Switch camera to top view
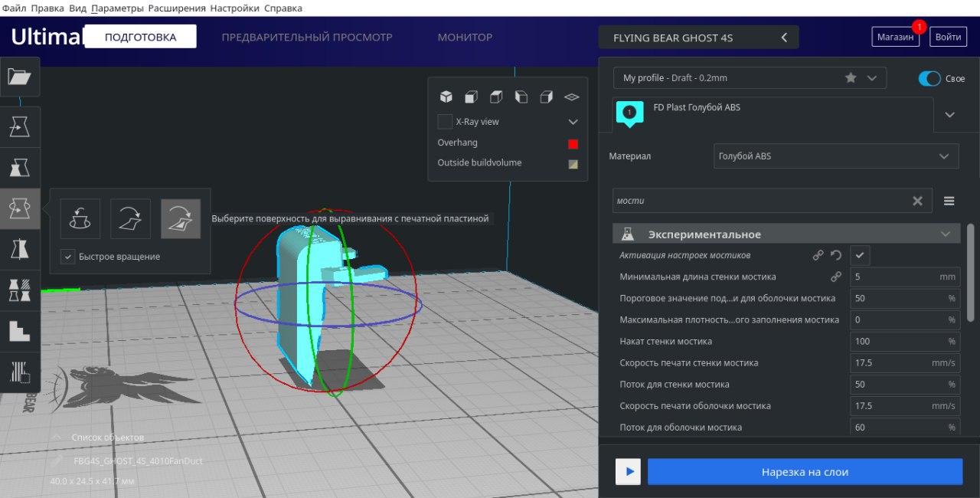 (x=496, y=97)
